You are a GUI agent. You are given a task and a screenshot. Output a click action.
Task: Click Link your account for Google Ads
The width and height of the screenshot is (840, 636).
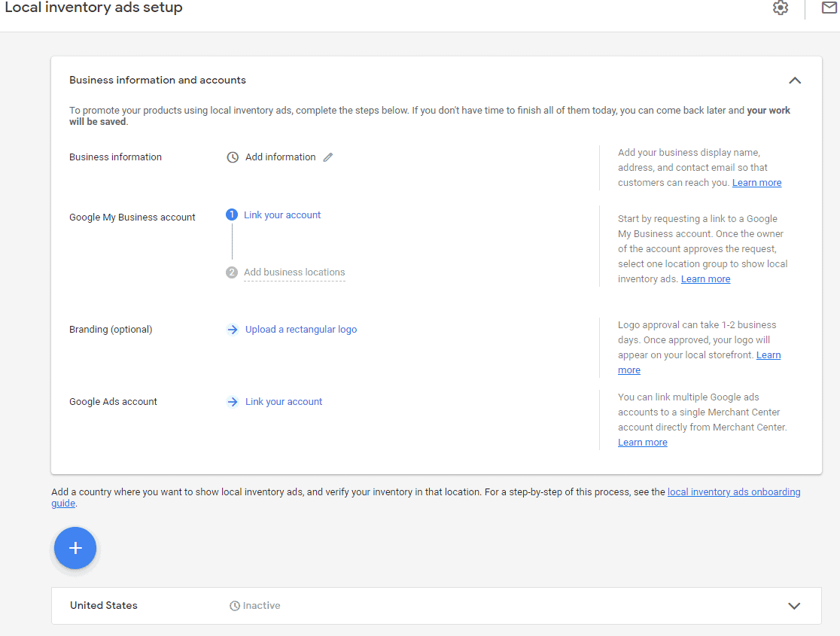tap(284, 402)
